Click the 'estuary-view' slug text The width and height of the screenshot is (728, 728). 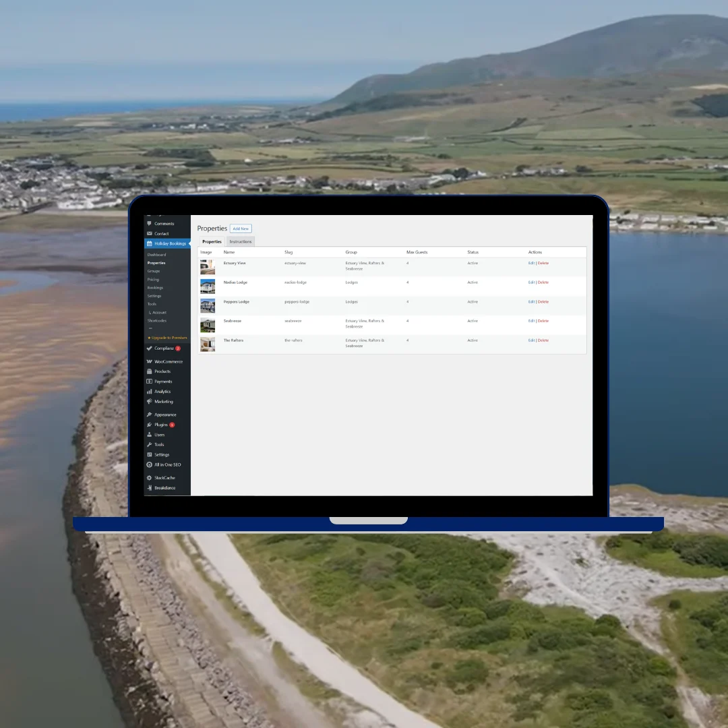tap(295, 264)
